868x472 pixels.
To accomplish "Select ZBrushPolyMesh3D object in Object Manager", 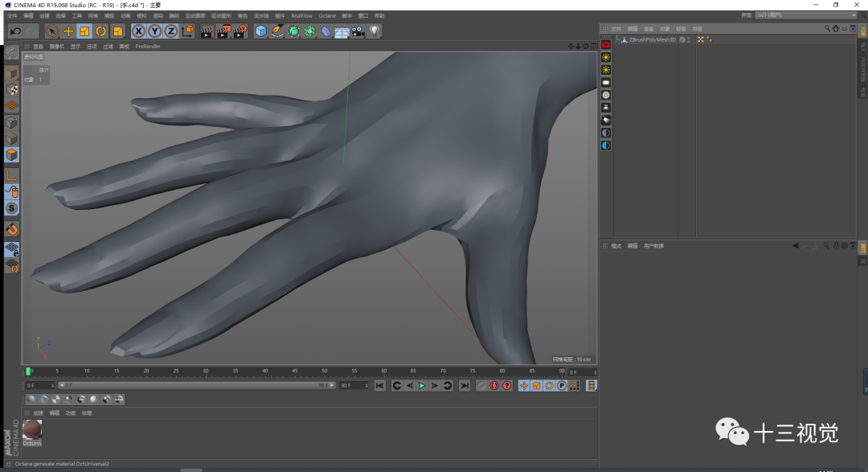I will tap(652, 40).
